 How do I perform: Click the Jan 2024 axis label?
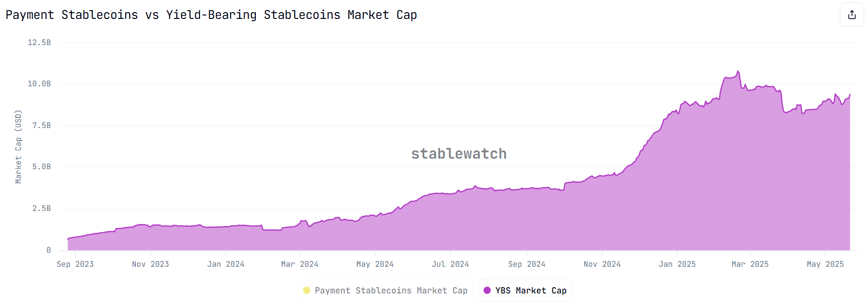[x=226, y=264]
